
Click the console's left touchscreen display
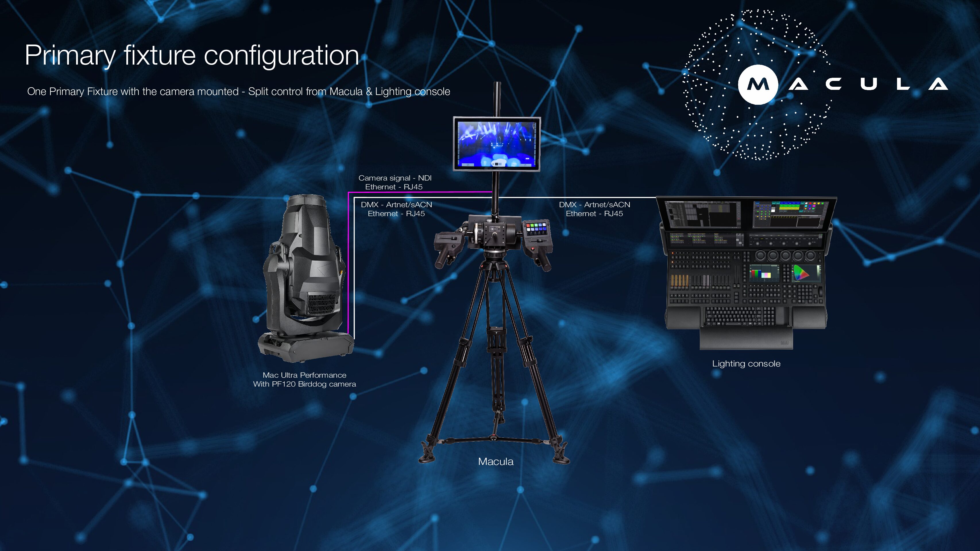[x=703, y=215]
